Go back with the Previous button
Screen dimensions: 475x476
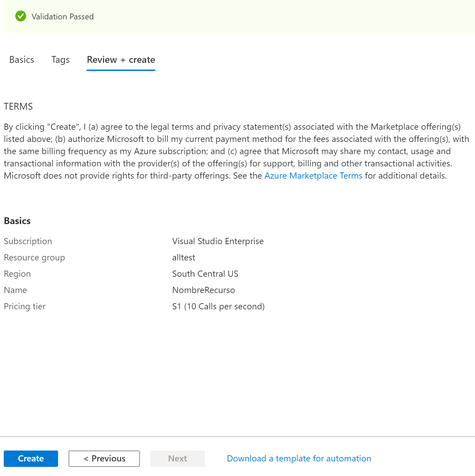point(104,458)
